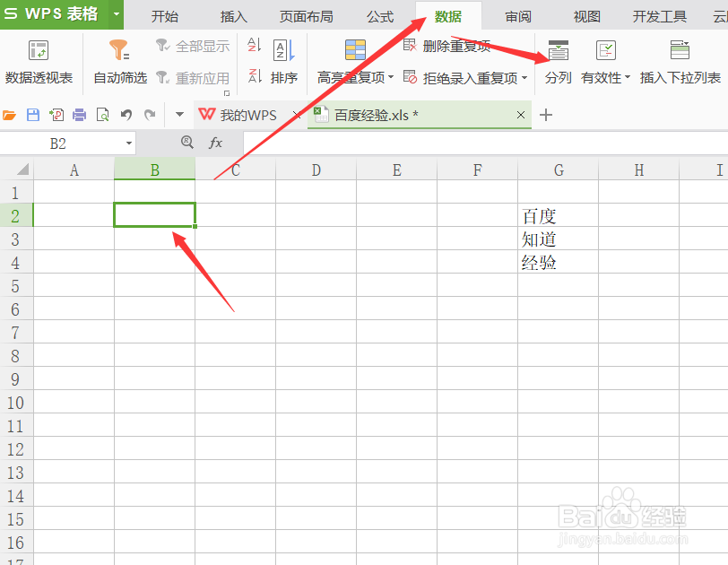The width and height of the screenshot is (728, 565).
Task: Sort ascending with the A-Z icon
Action: [255, 45]
